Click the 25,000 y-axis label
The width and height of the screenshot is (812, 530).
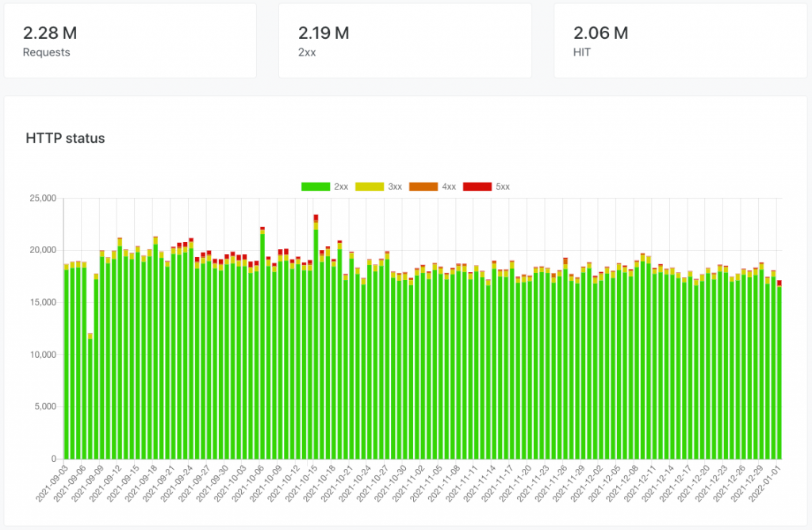click(x=43, y=198)
